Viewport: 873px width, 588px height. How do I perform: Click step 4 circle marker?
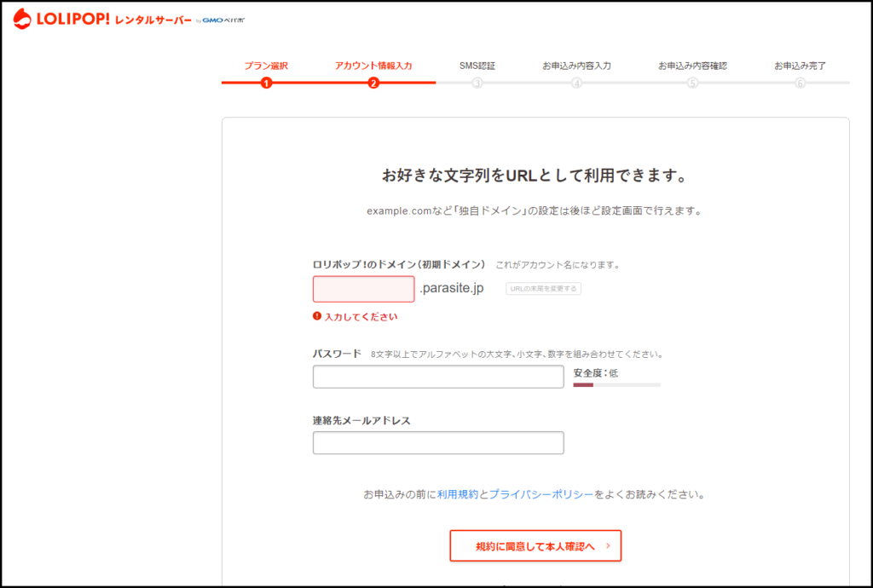pos(577,83)
